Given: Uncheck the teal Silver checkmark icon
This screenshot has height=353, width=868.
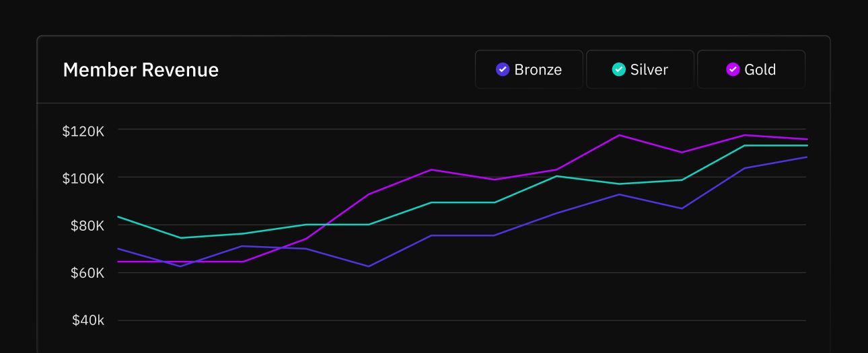Looking at the screenshot, I should coord(618,69).
